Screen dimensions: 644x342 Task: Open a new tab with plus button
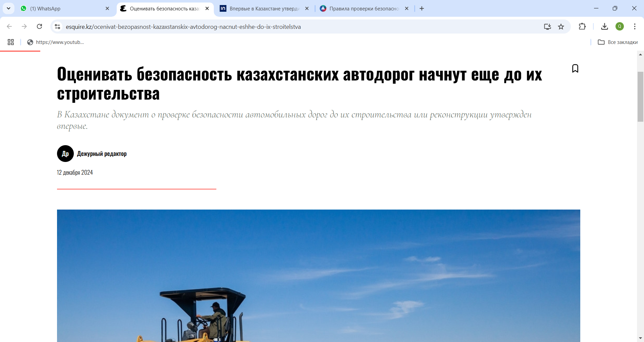pyautogui.click(x=422, y=8)
